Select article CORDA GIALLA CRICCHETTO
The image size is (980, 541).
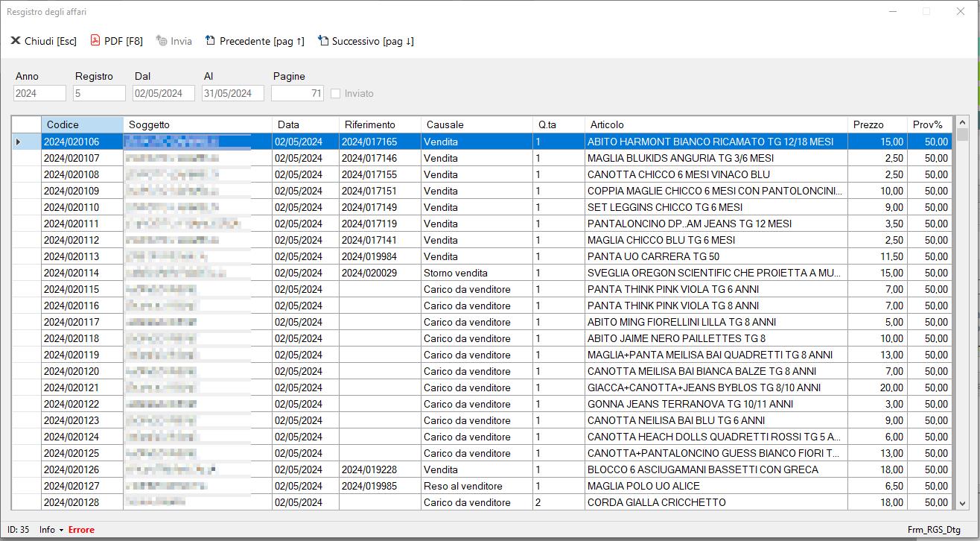pyautogui.click(x=716, y=502)
